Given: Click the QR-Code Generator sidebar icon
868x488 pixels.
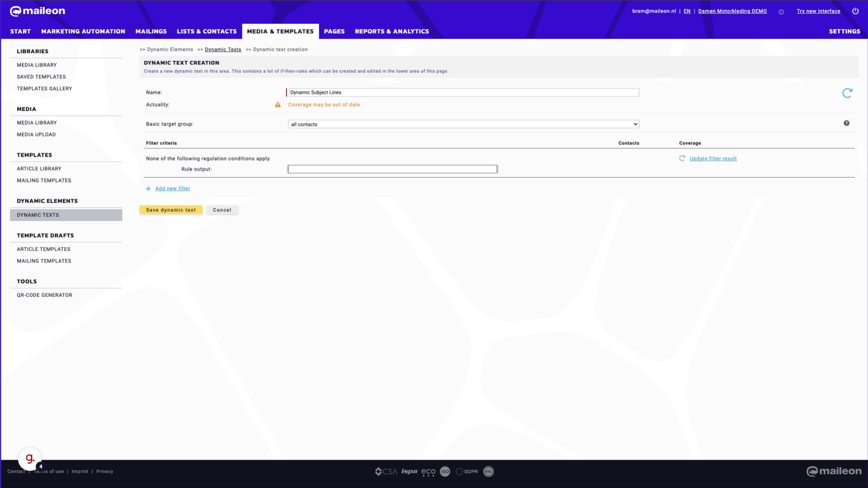Looking at the screenshot, I should click(x=44, y=295).
